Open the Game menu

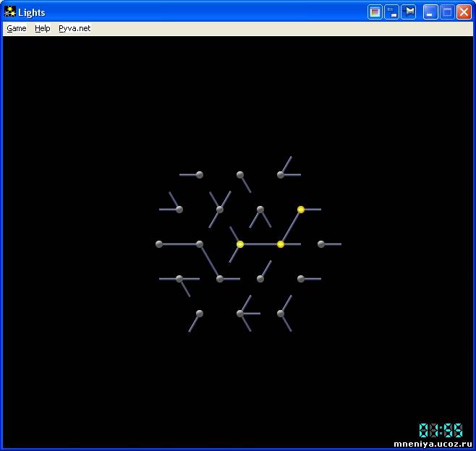pyautogui.click(x=17, y=28)
